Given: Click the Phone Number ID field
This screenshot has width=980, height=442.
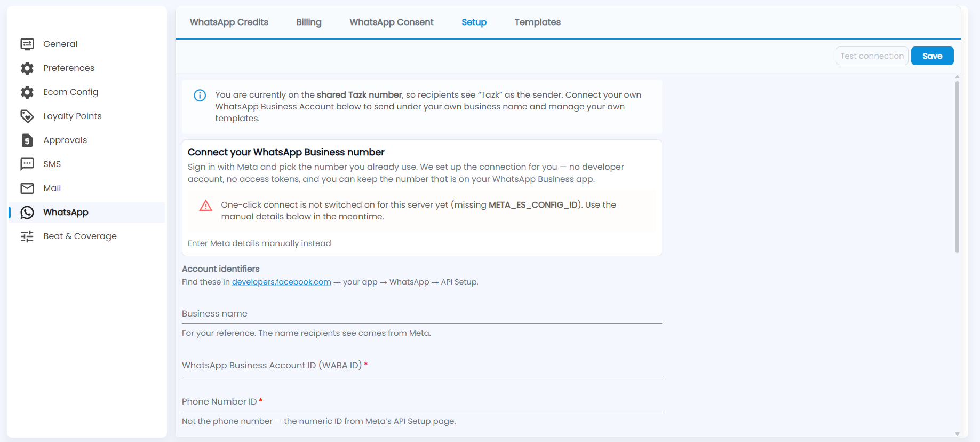Looking at the screenshot, I should [x=422, y=402].
